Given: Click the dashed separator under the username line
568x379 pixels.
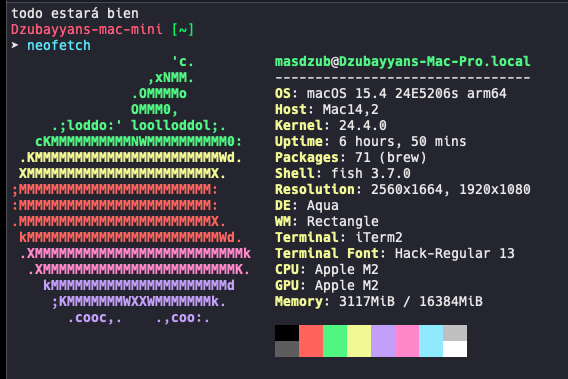Looking at the screenshot, I should point(402,78).
